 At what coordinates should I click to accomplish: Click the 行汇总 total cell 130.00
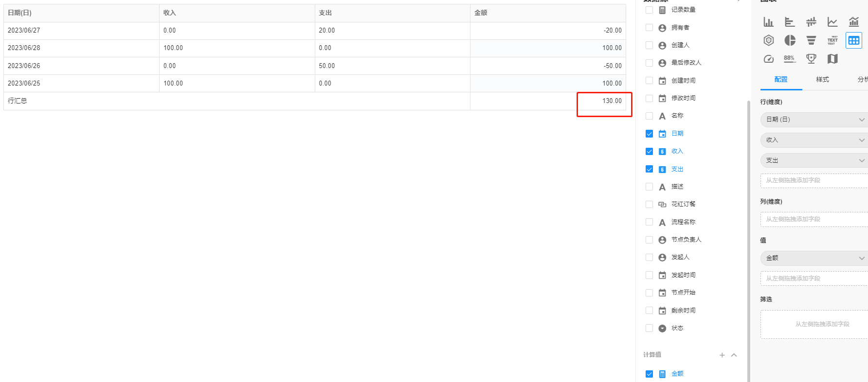tap(612, 101)
